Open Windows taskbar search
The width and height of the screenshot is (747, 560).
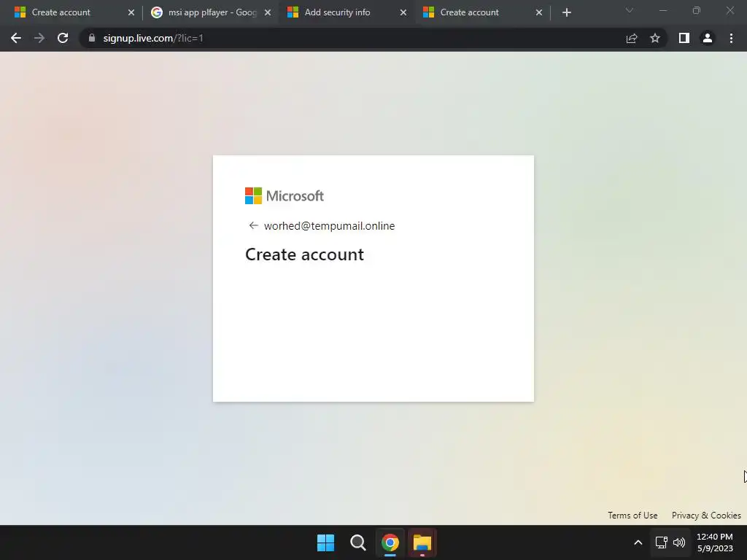357,542
